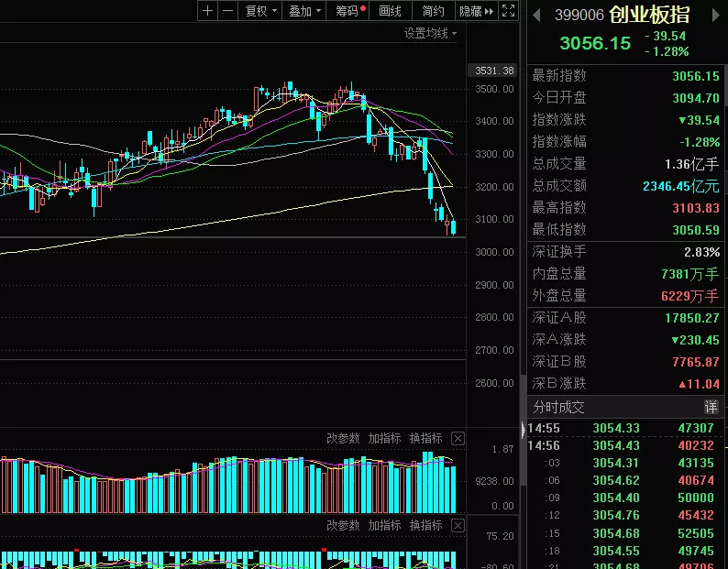Select the 外盘总量 6229万手 value
The width and height of the screenshot is (728, 569).
coord(689,296)
